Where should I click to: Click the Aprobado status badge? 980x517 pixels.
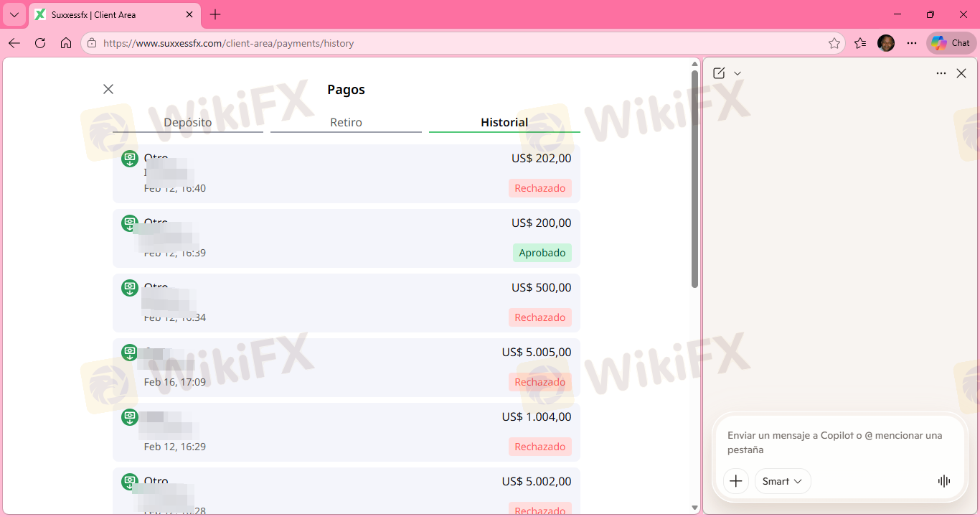[542, 253]
